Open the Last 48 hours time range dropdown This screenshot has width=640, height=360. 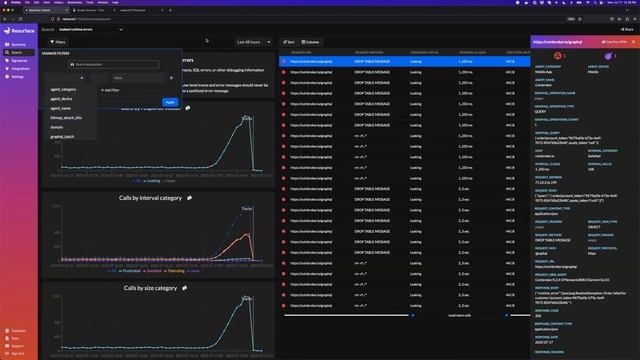(x=253, y=42)
